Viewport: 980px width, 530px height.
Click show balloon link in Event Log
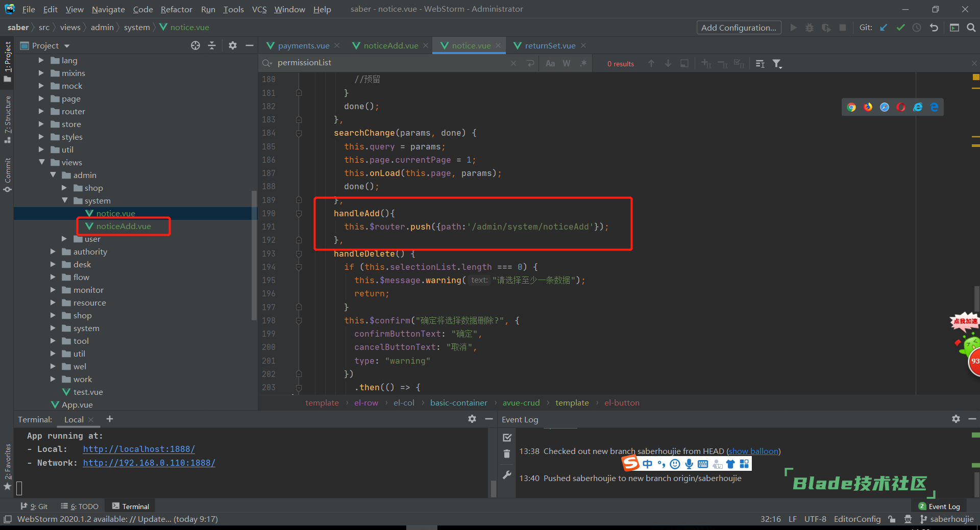[753, 451]
